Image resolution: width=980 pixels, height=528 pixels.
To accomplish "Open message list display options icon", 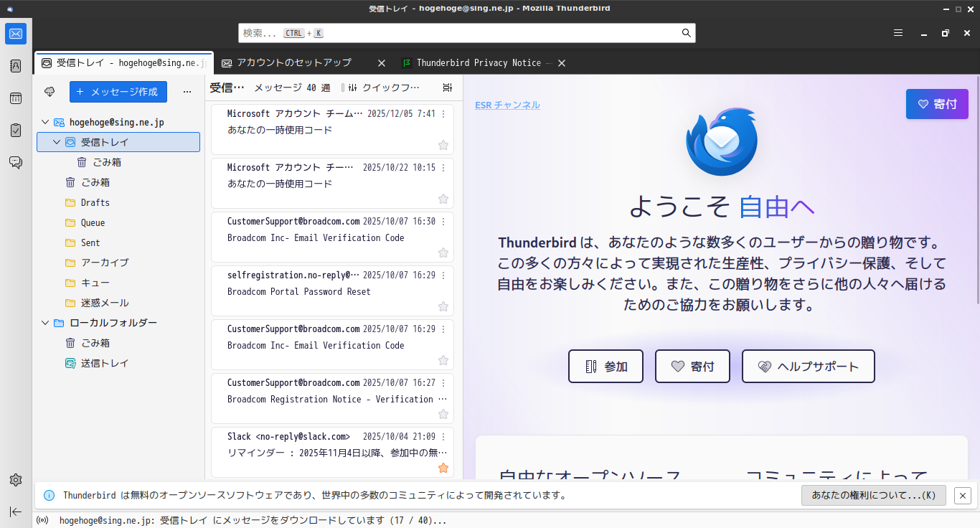I will 448,88.
